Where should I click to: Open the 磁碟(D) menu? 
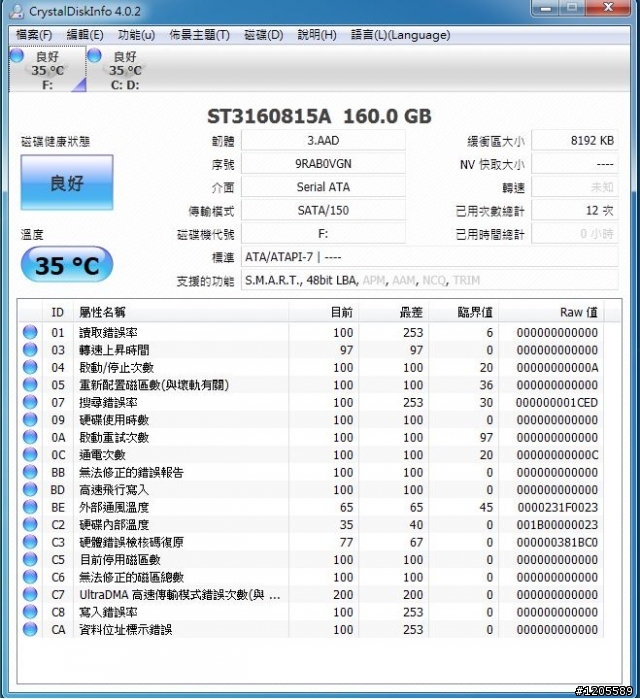(263, 35)
